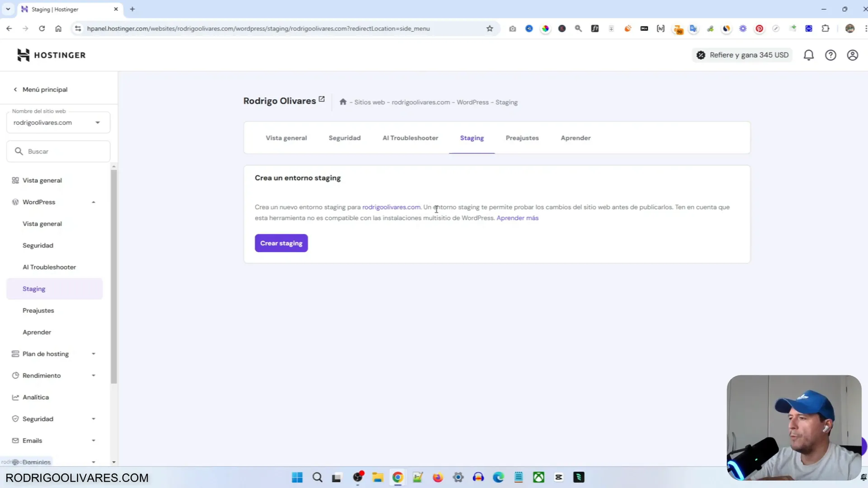This screenshot has width=868, height=488.
Task: Open the Aprender más link
Action: coord(517,217)
